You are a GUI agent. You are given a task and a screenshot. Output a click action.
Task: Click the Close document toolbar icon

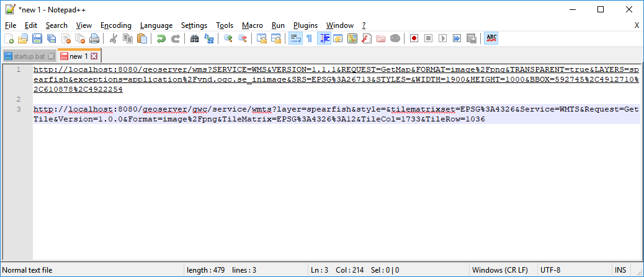pyautogui.click(x=66, y=38)
